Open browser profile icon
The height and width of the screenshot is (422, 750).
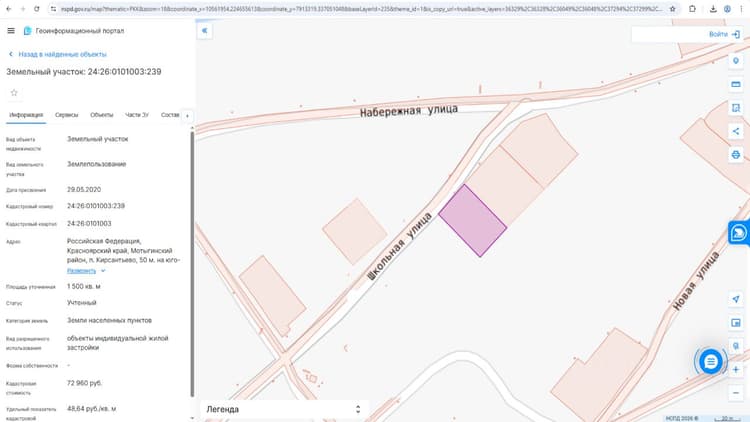727,9
